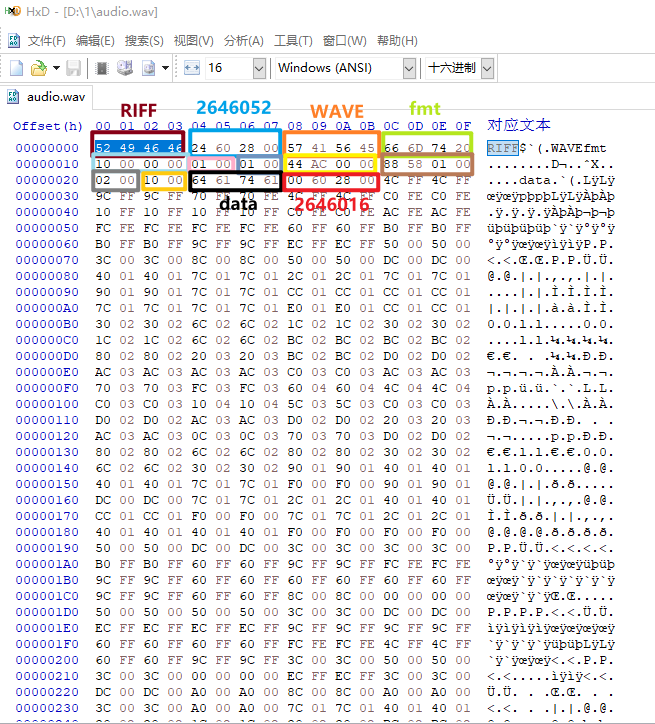
Task: Click column header 08 in hex header
Action: [x=295, y=126]
